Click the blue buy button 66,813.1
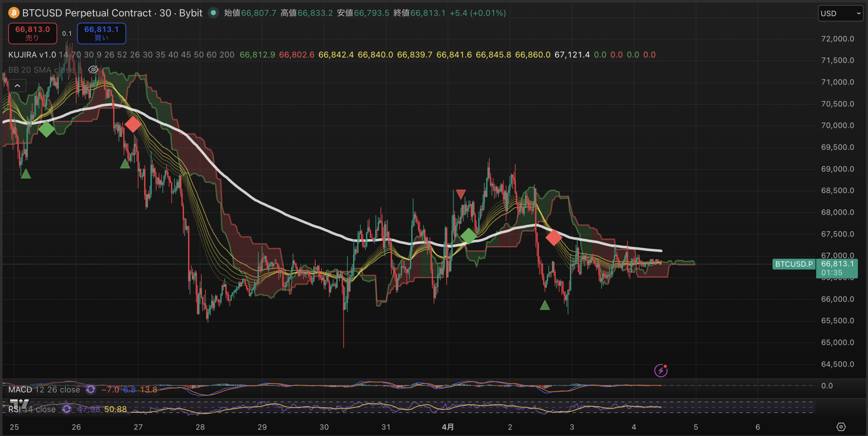The height and width of the screenshot is (436, 868). tap(101, 33)
